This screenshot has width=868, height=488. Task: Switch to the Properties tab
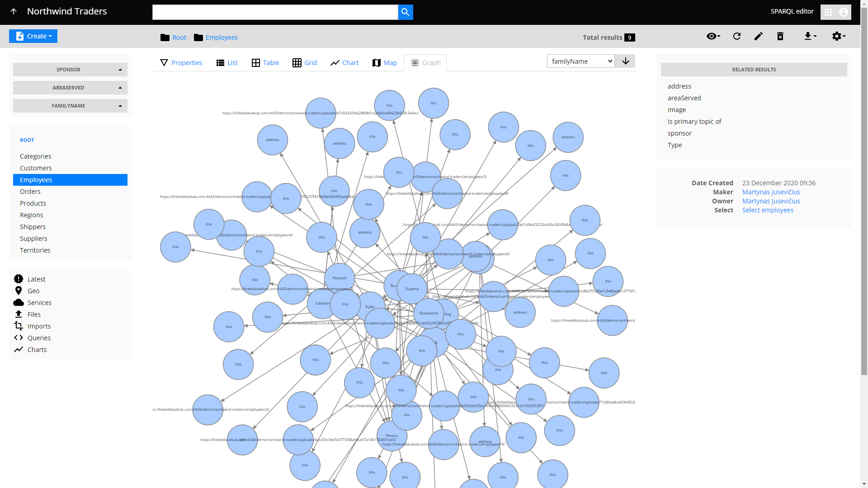pyautogui.click(x=181, y=63)
